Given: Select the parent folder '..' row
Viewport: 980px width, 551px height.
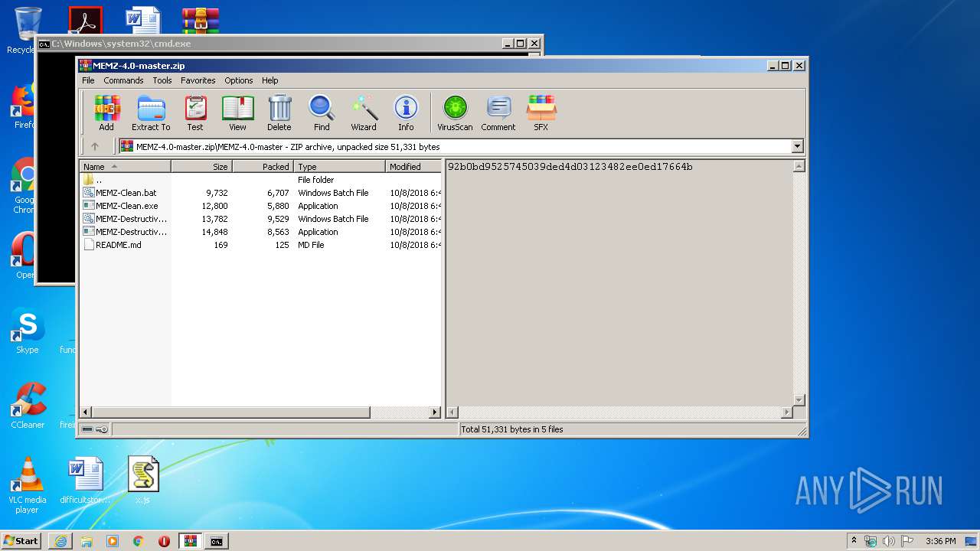Looking at the screenshot, I should (260, 180).
